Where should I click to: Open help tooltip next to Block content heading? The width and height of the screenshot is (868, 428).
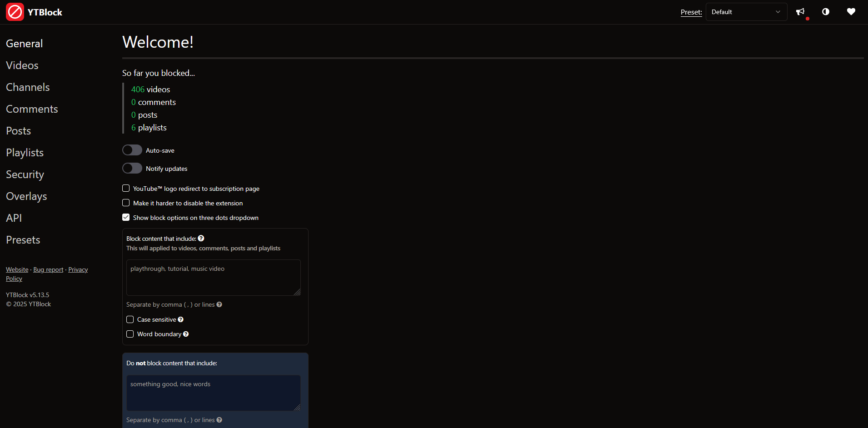pyautogui.click(x=201, y=238)
